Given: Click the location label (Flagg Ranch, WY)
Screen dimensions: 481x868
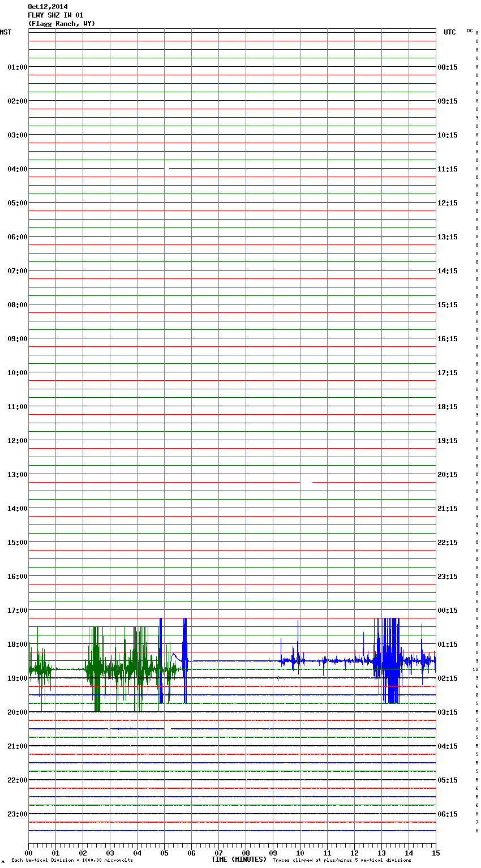Looking at the screenshot, I should (62, 24).
